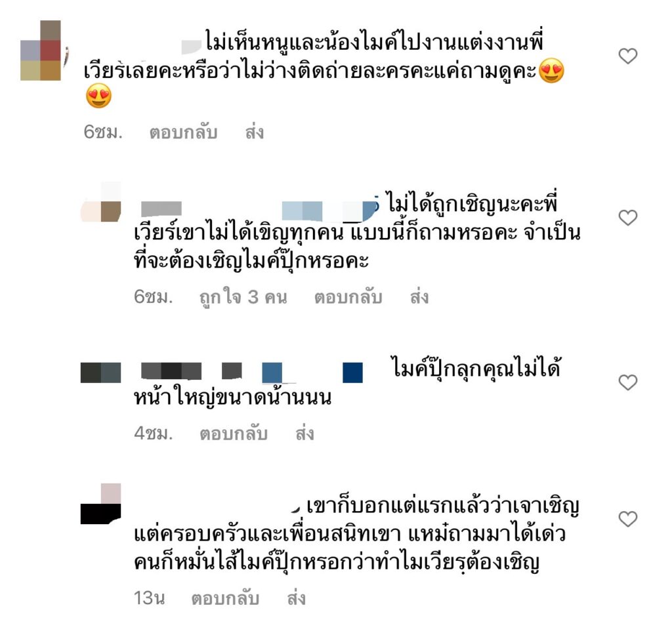The width and height of the screenshot is (672, 633).
Task: Click ตอบกลับ under the first comment
Action: tap(183, 133)
